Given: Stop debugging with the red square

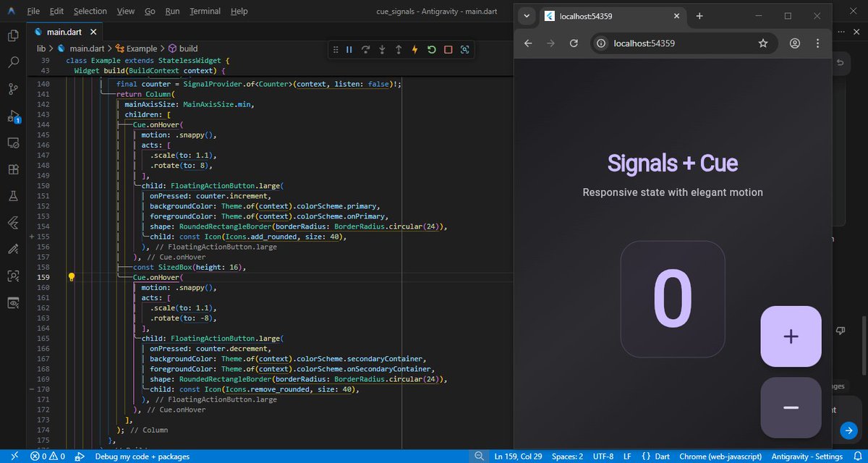Looking at the screenshot, I should pyautogui.click(x=448, y=50).
